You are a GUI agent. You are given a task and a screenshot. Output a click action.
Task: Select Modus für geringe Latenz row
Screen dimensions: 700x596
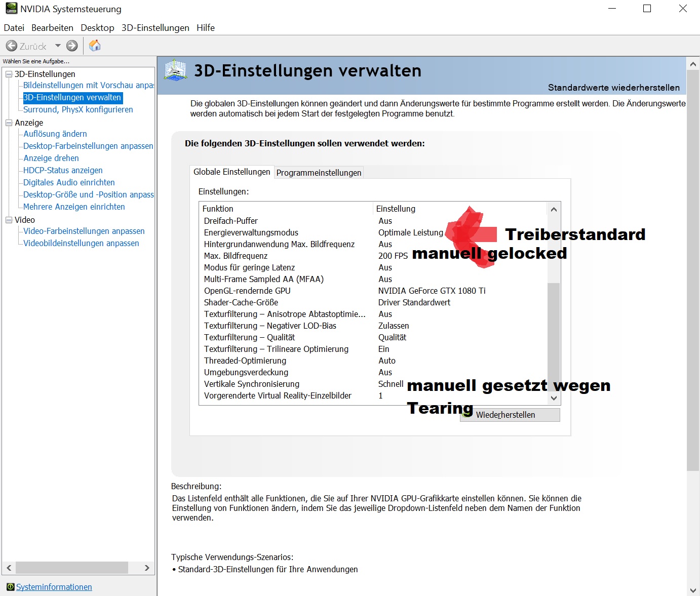374,268
